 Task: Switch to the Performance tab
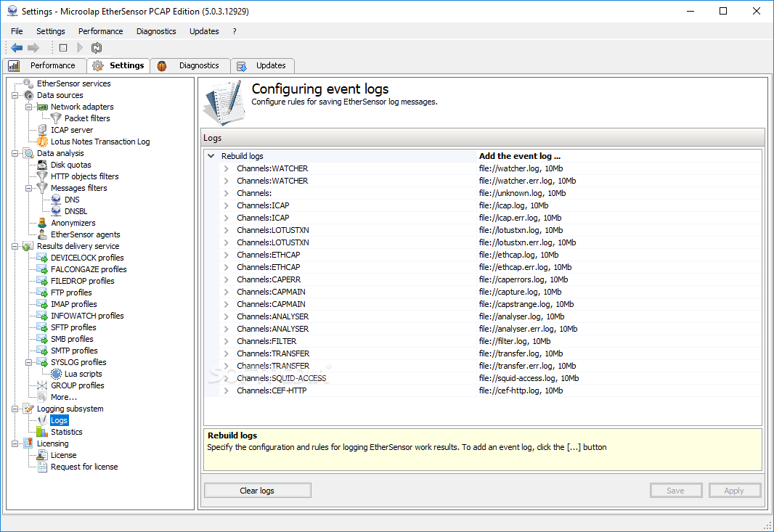click(x=44, y=65)
